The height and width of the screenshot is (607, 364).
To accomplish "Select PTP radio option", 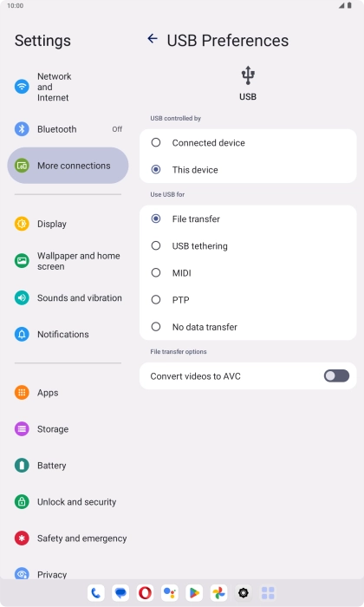I will (248, 300).
